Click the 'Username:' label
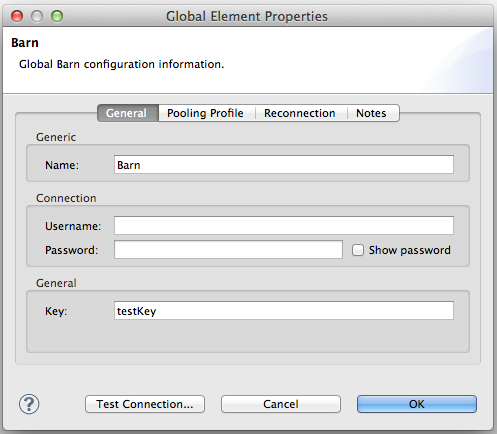This screenshot has height=434, width=497. [73, 226]
